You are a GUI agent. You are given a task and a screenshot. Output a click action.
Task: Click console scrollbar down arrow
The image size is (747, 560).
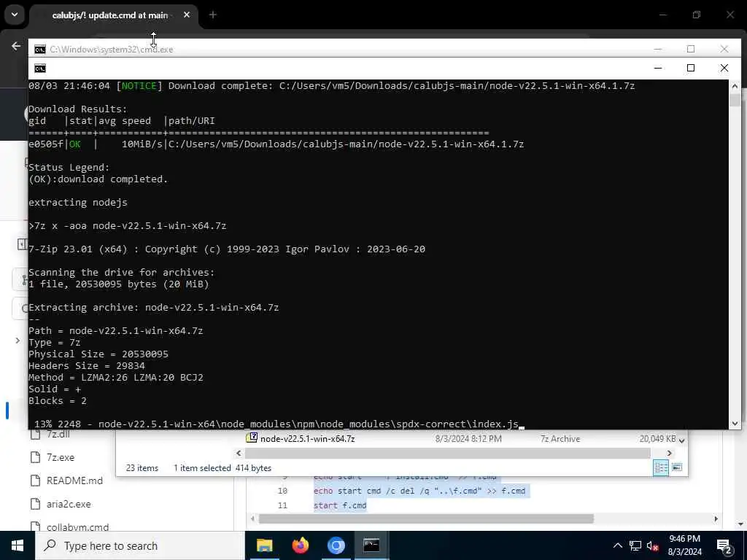[735, 424]
